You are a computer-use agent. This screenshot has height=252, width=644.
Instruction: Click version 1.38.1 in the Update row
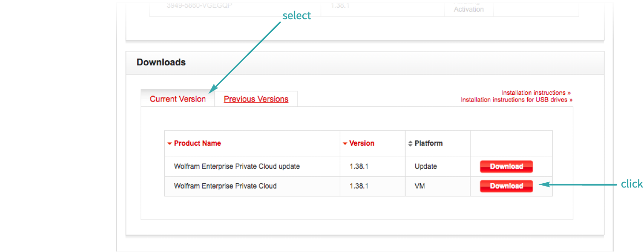pos(359,166)
